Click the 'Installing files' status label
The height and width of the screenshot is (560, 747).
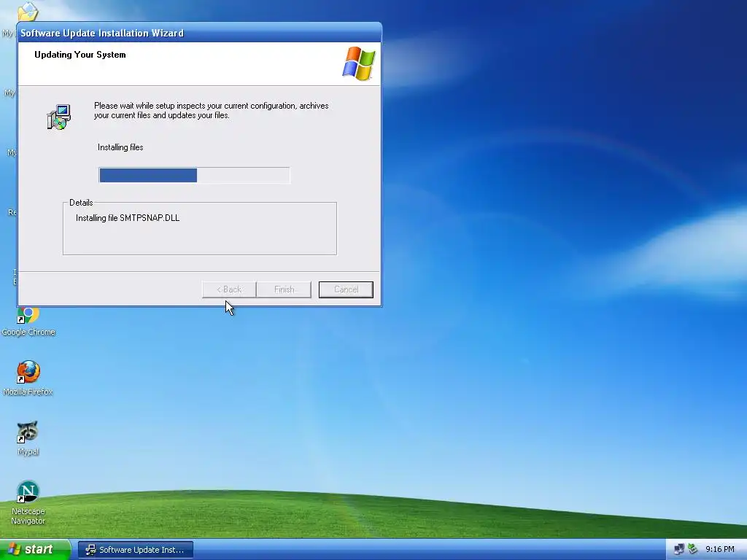[x=120, y=147]
